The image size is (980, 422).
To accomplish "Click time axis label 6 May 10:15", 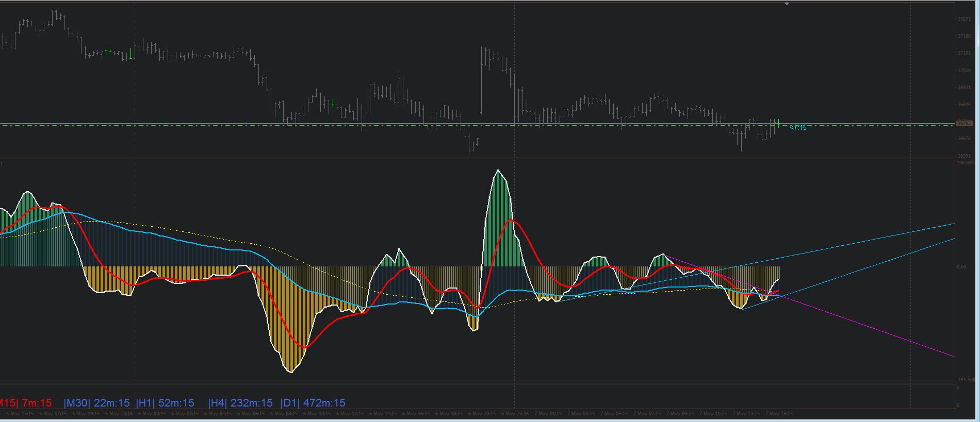I will click(x=317, y=414).
